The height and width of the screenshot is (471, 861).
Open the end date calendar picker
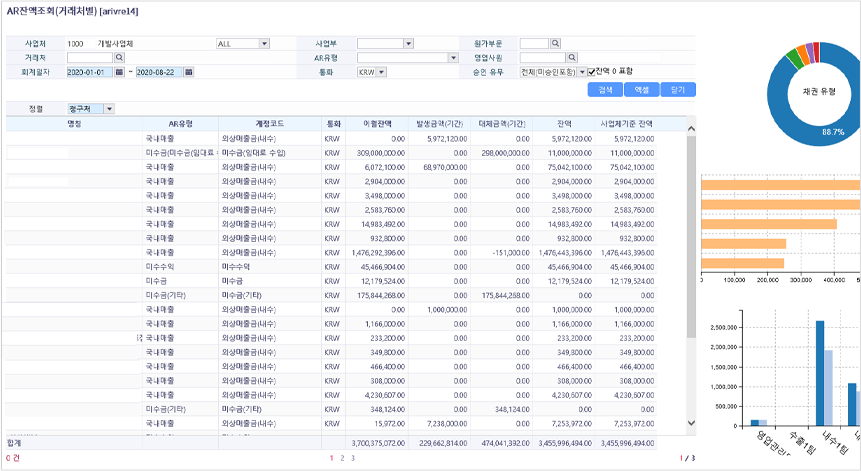187,73
